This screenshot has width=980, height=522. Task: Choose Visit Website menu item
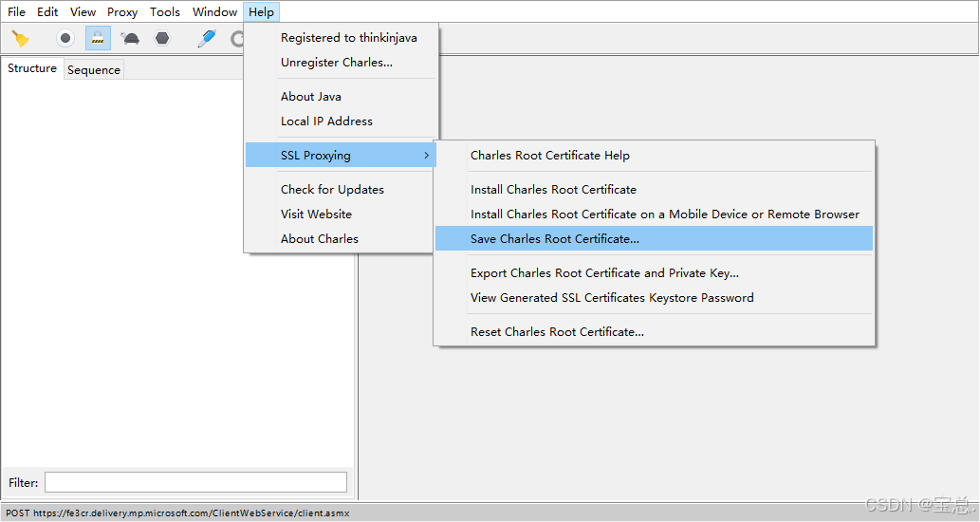click(x=341, y=214)
